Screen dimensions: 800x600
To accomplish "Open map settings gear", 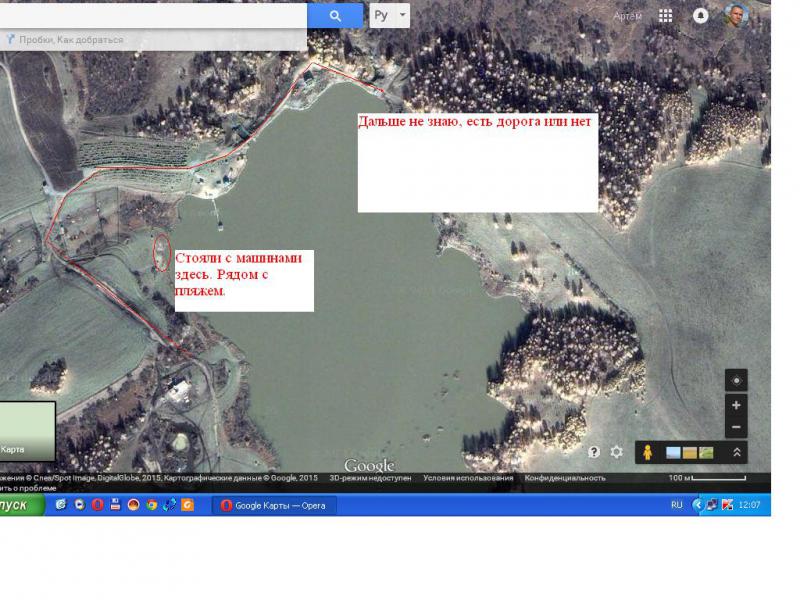I will pos(617,452).
